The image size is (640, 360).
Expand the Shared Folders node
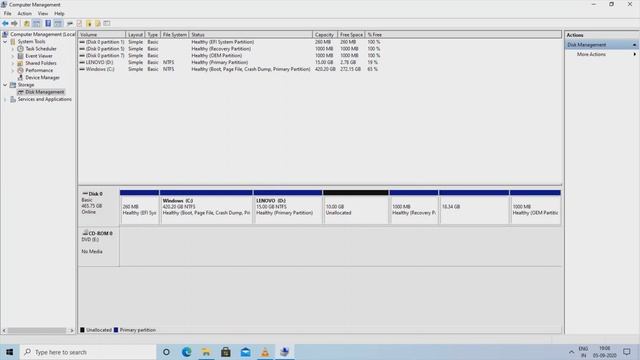click(13, 63)
